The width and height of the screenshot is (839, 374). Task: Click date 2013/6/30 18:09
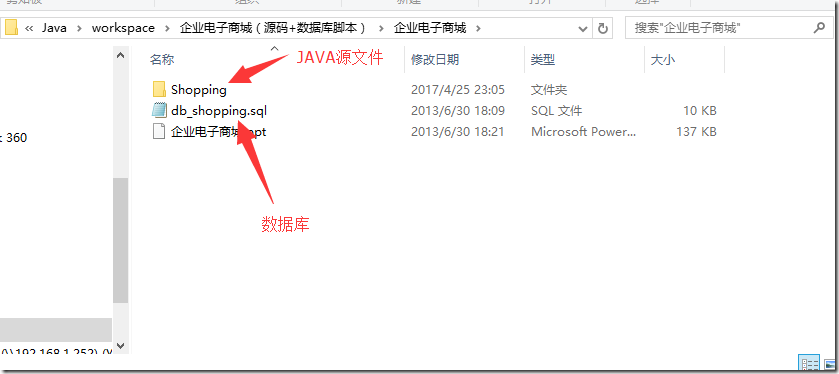pyautogui.click(x=457, y=111)
